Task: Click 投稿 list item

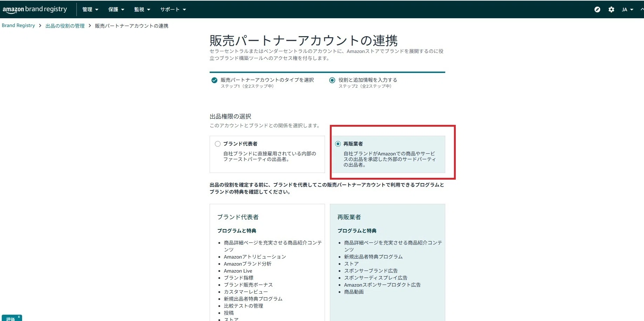Action: point(229,313)
